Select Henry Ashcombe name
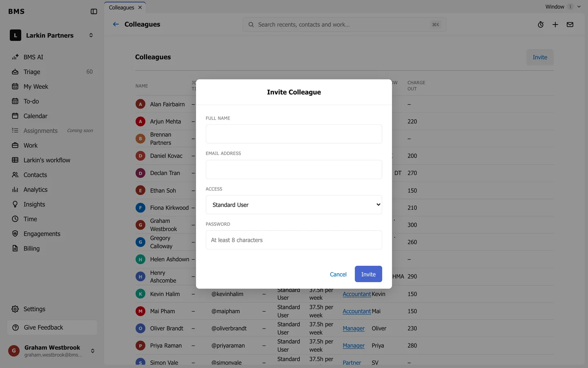 tap(163, 276)
